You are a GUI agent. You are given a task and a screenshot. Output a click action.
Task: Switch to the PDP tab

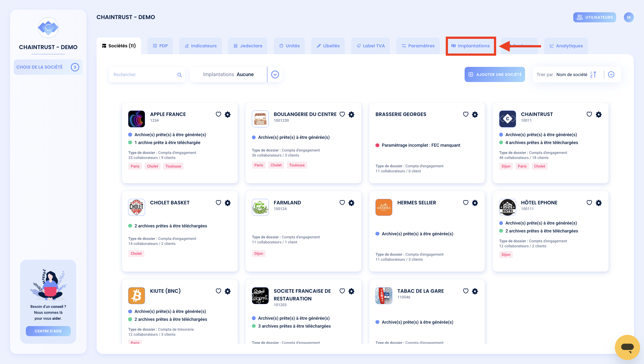[160, 46]
